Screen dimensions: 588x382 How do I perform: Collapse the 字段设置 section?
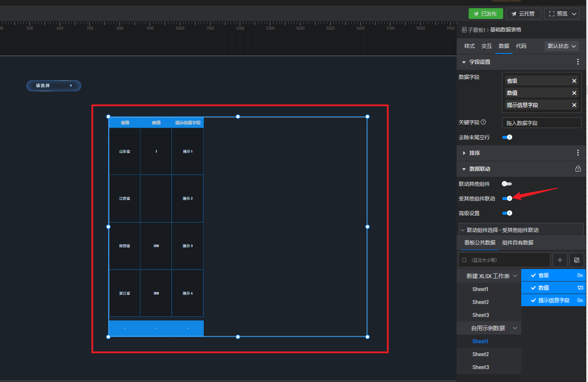coord(464,62)
